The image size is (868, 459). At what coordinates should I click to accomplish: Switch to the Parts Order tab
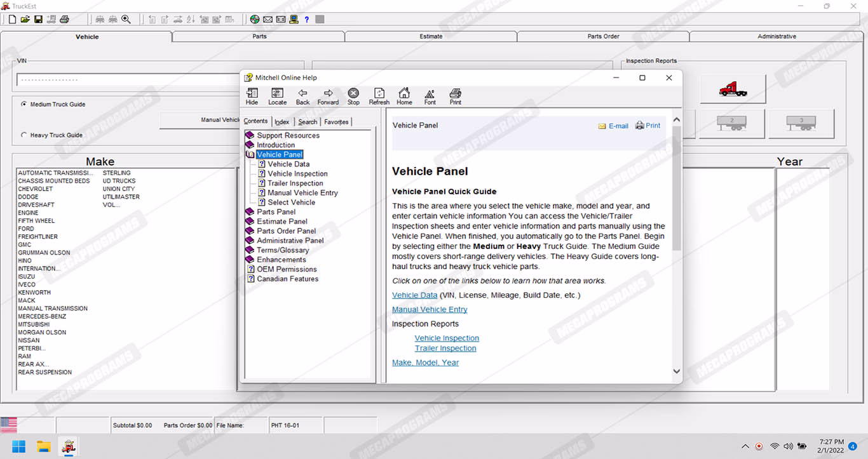[x=603, y=37]
